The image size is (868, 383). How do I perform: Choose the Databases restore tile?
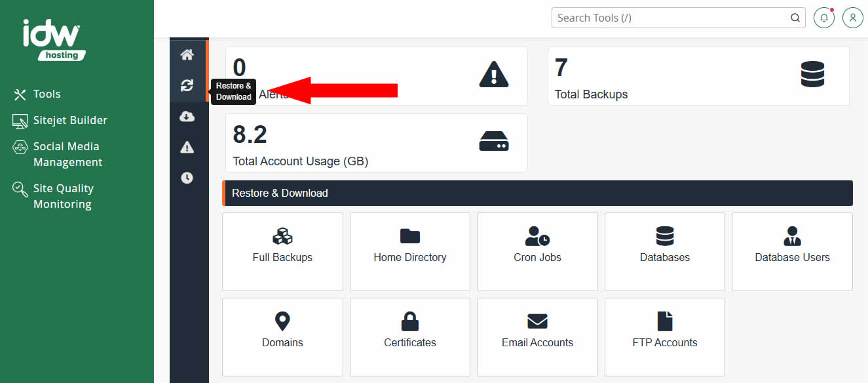664,251
